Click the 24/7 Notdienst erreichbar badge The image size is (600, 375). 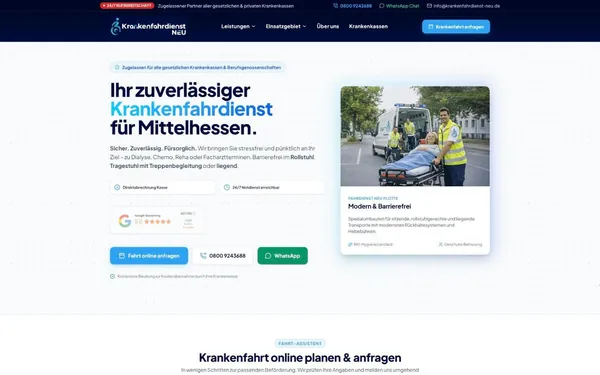[272, 187]
